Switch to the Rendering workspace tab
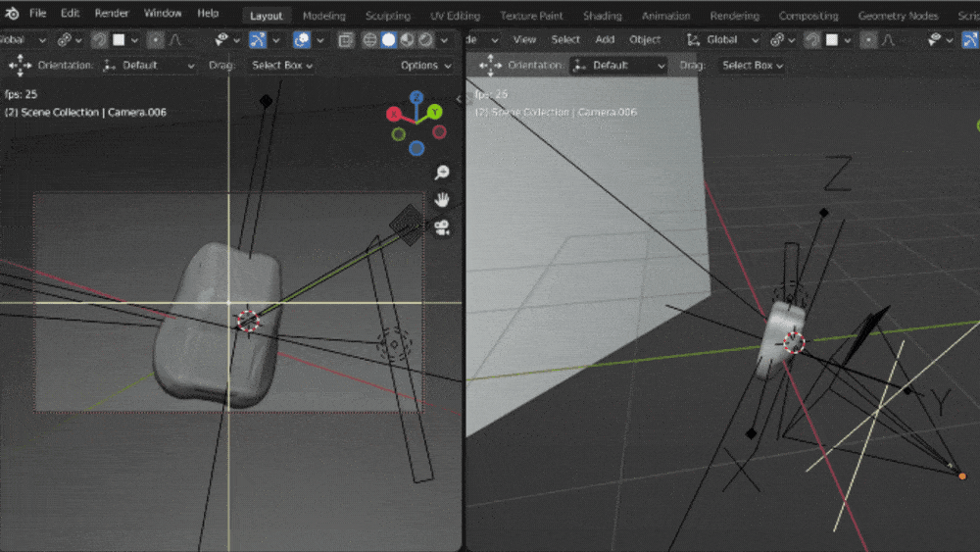This screenshot has width=980, height=552. click(x=734, y=16)
